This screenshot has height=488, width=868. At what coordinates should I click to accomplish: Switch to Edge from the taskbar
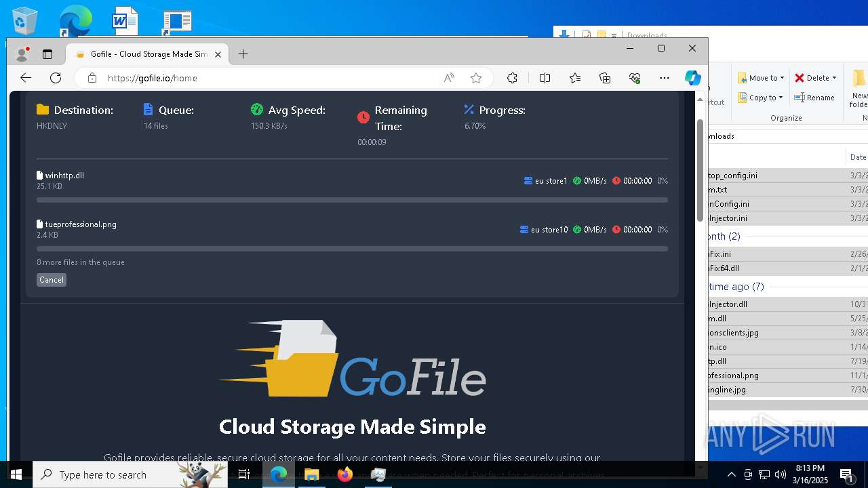[279, 474]
